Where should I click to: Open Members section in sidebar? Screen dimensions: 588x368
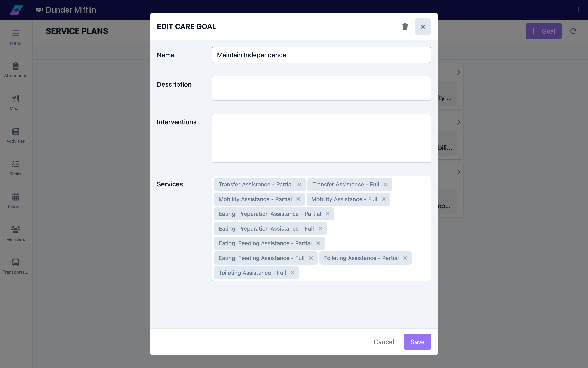click(16, 234)
